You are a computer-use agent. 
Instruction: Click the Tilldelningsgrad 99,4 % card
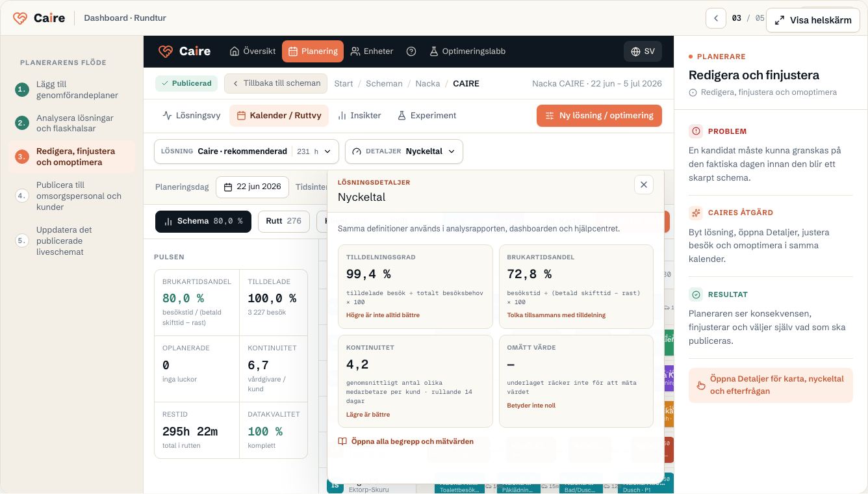(415, 287)
